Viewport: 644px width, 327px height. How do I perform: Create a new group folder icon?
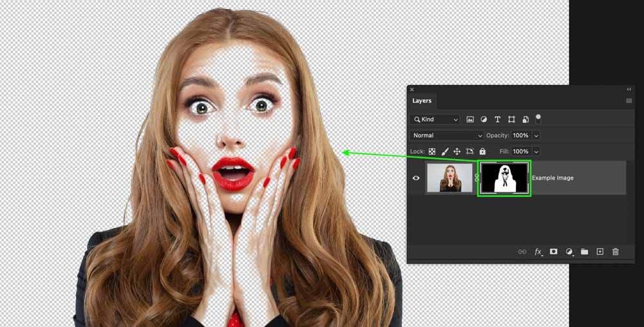pos(585,252)
